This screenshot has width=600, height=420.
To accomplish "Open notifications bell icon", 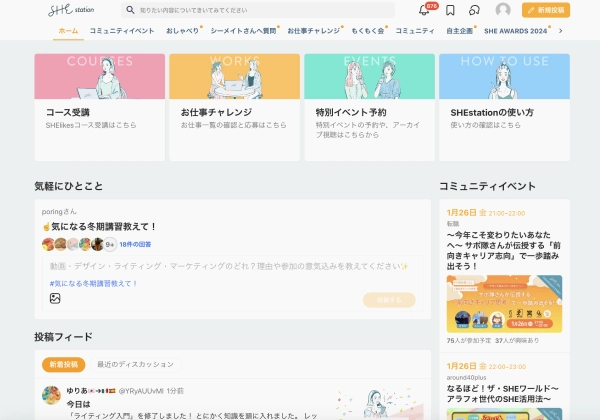I will [424, 10].
